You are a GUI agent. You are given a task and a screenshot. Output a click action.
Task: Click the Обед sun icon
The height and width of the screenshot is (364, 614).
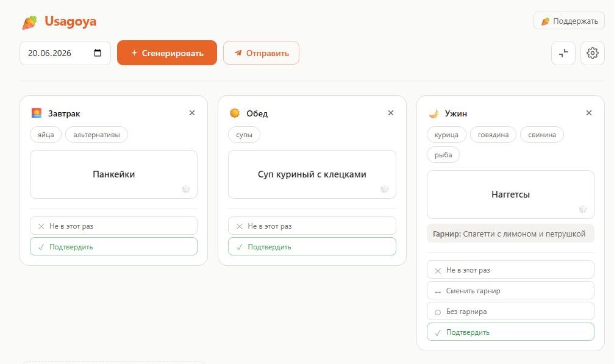pos(235,113)
